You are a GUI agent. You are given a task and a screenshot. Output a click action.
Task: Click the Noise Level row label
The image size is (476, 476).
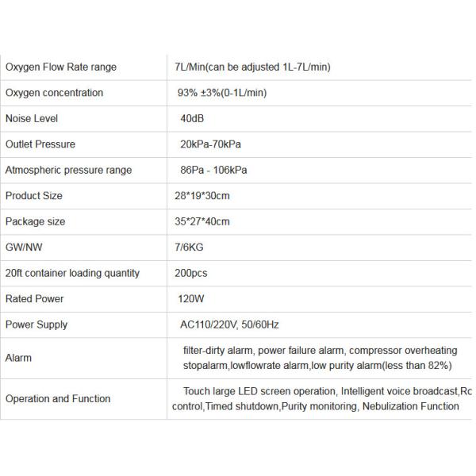pos(32,119)
